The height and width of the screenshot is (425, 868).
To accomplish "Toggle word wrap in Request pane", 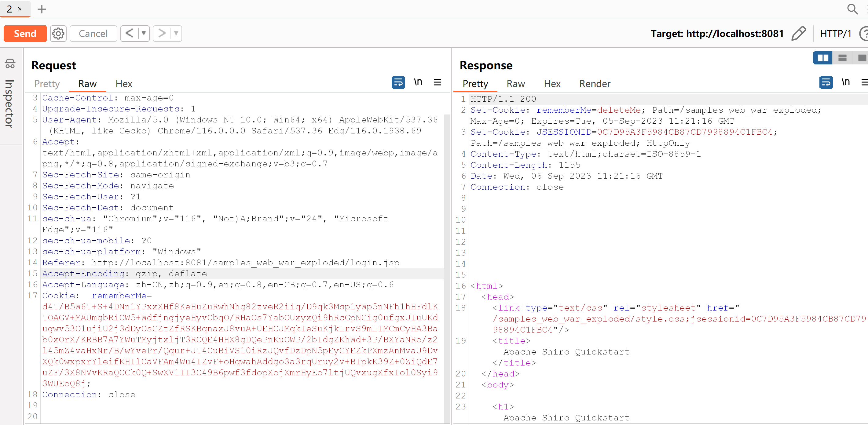I will point(398,82).
